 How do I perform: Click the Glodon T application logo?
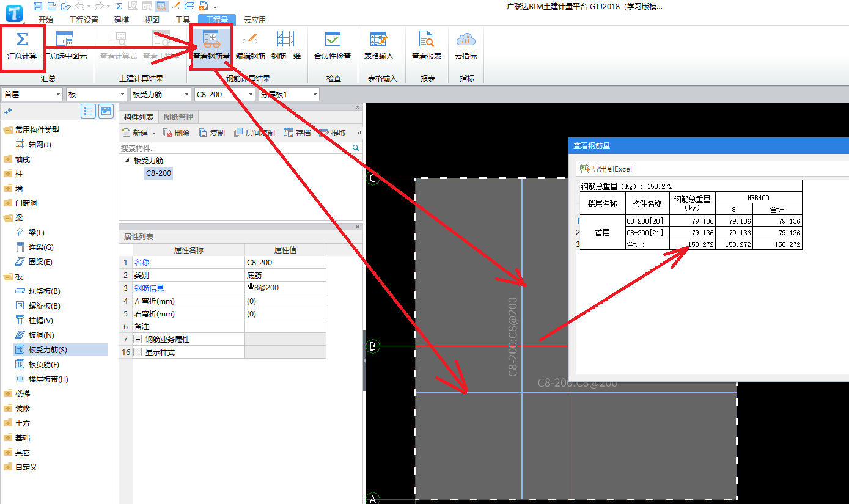pos(14,13)
